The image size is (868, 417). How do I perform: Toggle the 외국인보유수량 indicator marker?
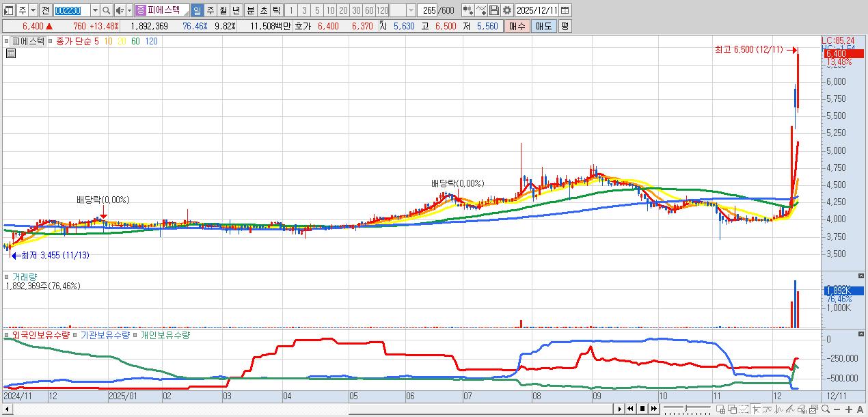click(x=7, y=336)
